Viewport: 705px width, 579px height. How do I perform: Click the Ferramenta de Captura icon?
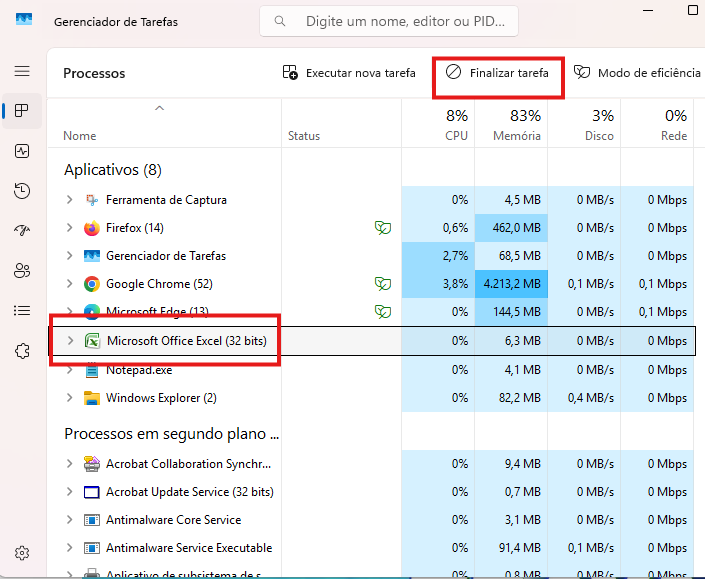92,200
